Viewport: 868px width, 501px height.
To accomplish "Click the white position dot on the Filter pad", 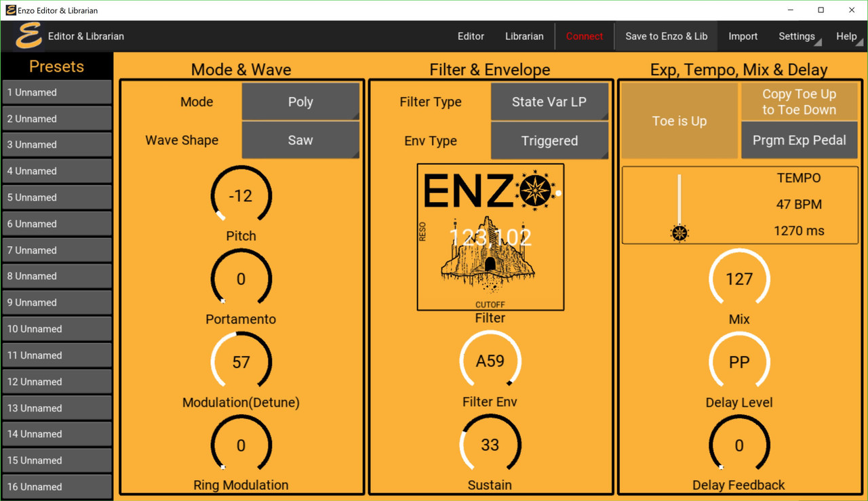I will 557,194.
